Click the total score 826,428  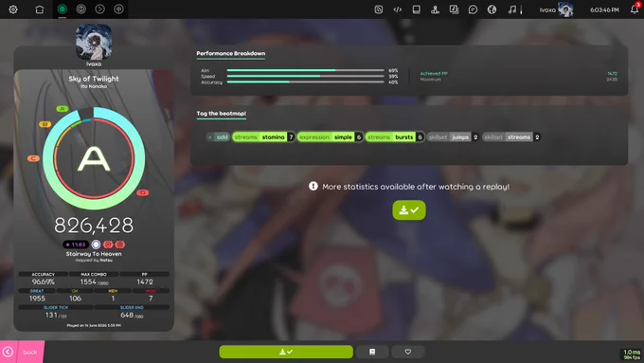pyautogui.click(x=94, y=226)
